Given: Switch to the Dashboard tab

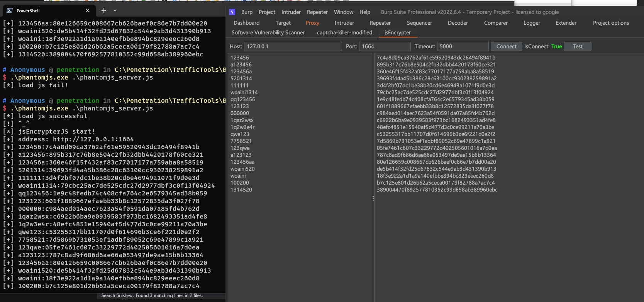Looking at the screenshot, I should coord(246,23).
